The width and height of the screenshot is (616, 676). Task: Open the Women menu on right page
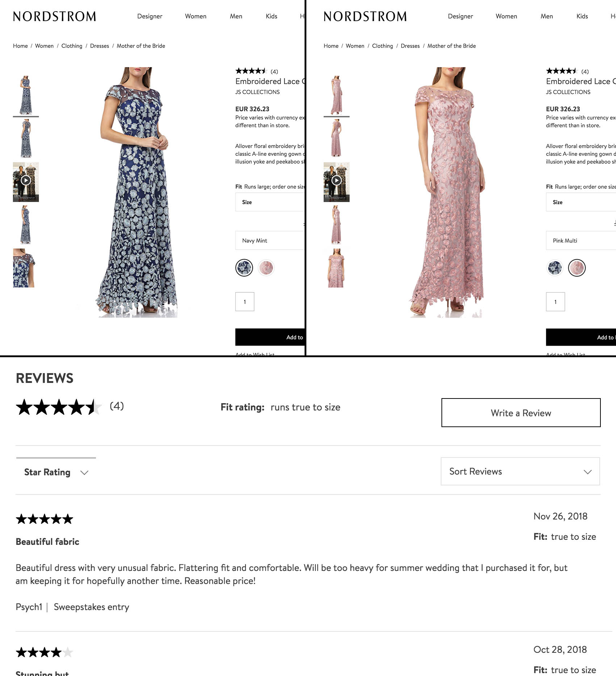pyautogui.click(x=506, y=16)
